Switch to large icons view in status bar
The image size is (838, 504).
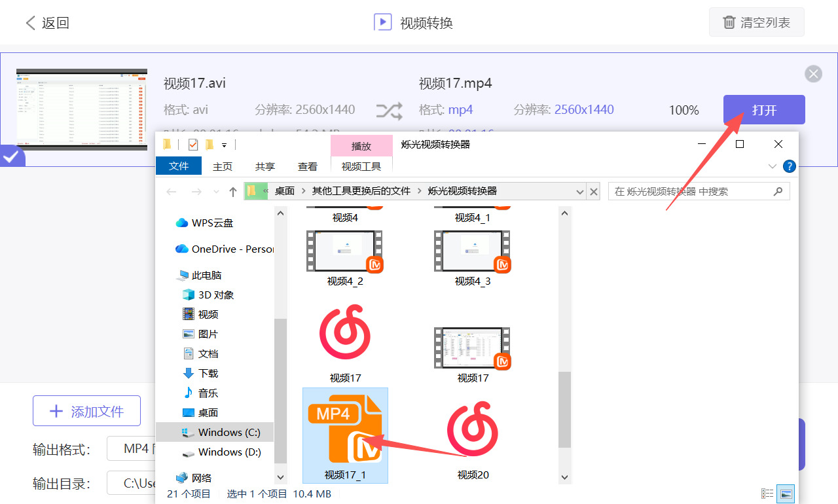(787, 494)
